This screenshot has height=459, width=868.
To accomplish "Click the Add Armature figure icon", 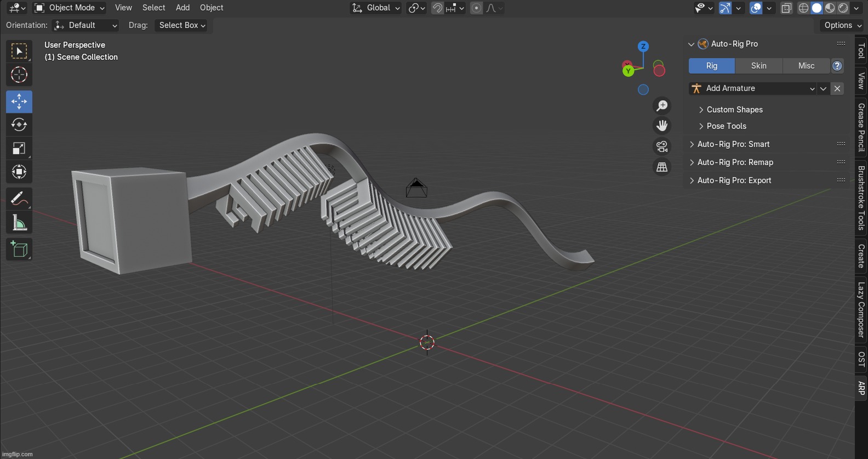I will pos(696,88).
